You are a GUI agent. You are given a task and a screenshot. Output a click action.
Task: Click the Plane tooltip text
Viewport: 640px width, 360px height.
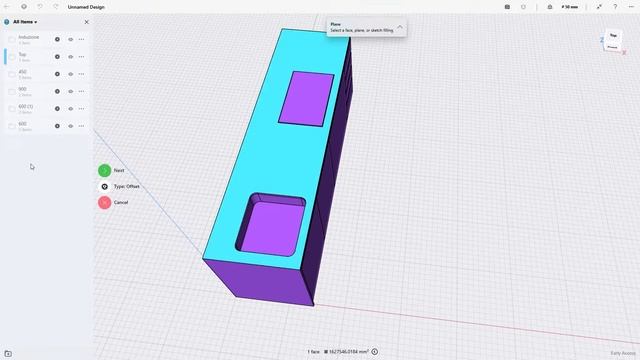click(362, 27)
